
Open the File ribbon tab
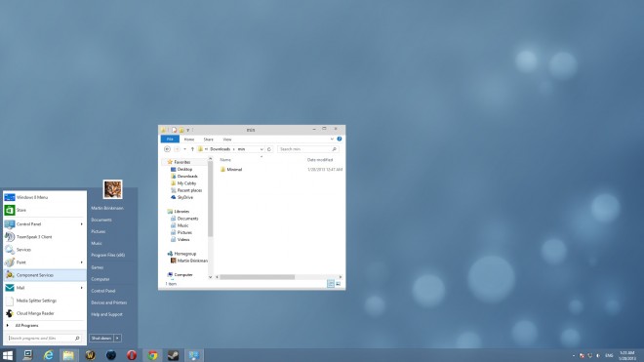[170, 140]
